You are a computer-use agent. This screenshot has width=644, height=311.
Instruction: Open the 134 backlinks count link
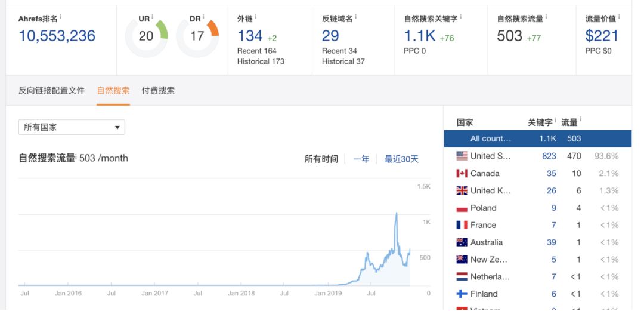[250, 36]
